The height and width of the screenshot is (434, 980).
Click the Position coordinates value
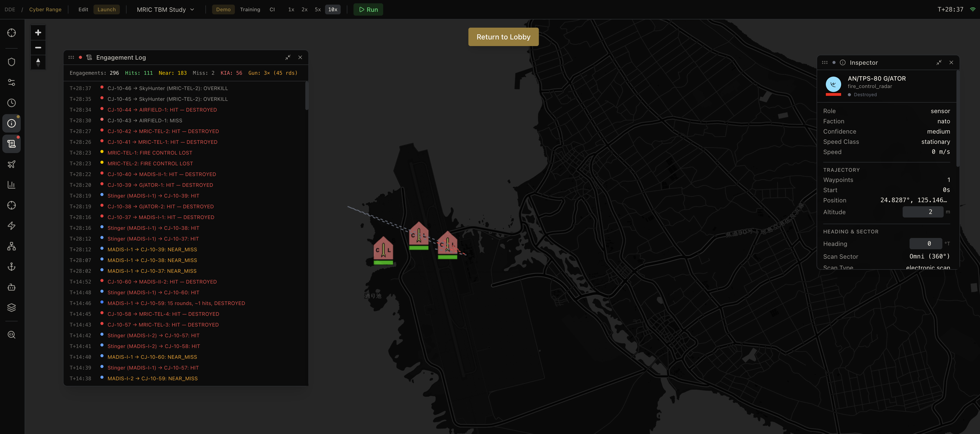click(x=913, y=200)
